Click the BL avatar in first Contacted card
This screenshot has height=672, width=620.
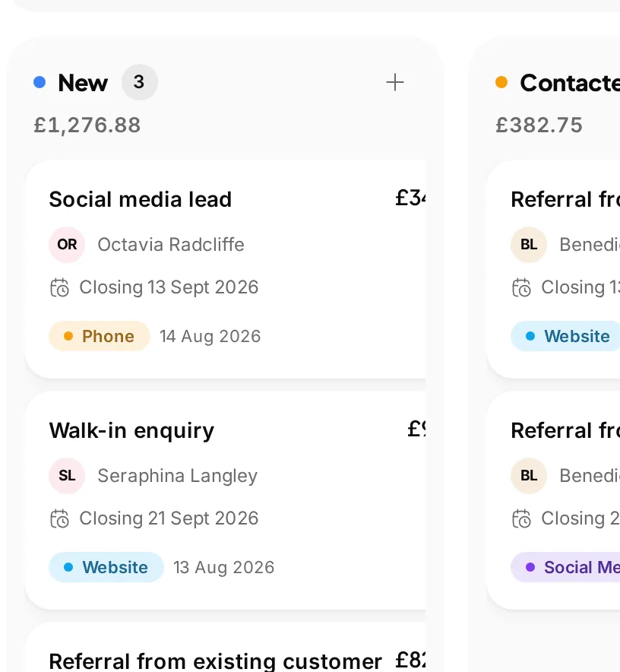click(x=529, y=245)
